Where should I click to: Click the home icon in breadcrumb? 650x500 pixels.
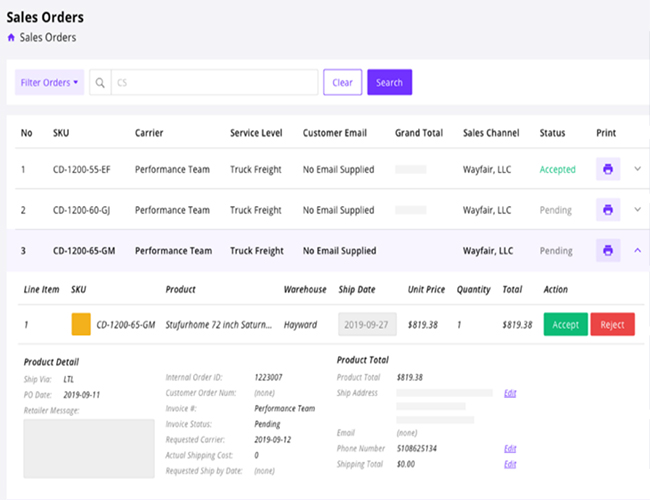coord(11,38)
